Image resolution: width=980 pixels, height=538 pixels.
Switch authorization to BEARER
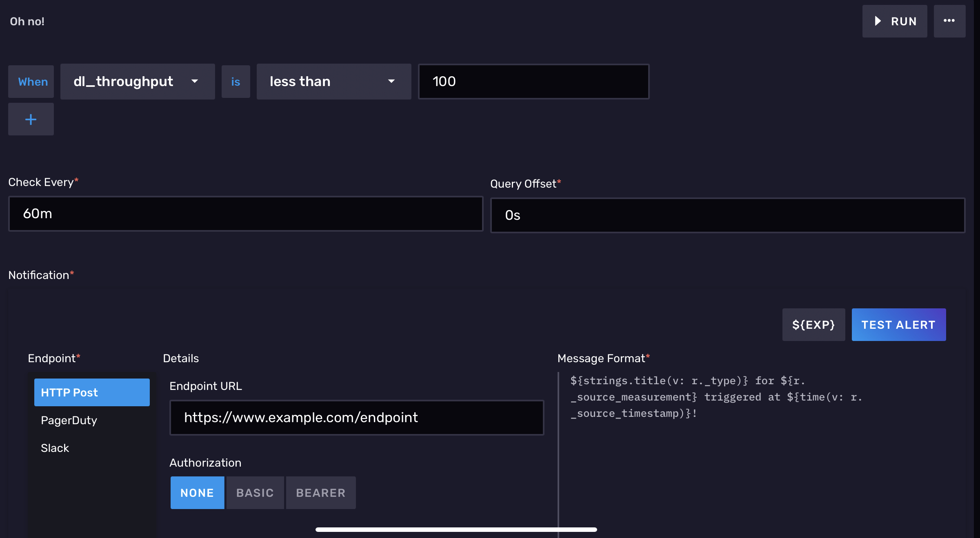click(321, 493)
